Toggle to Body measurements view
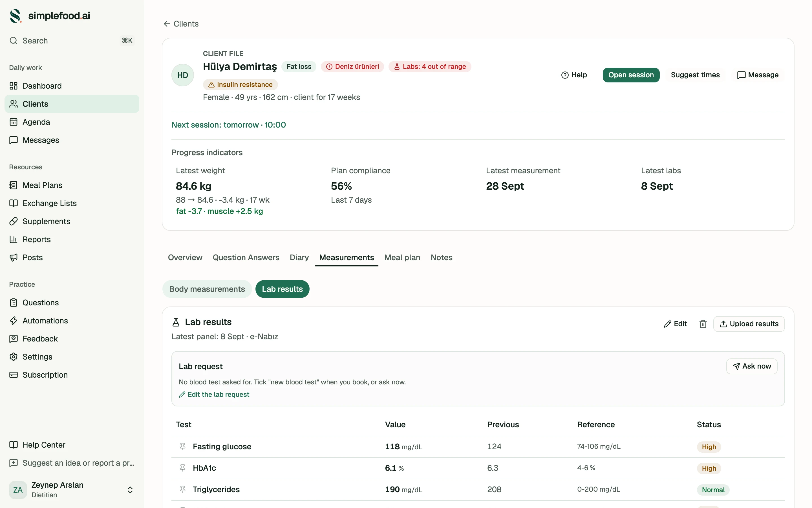Screen dimensions: 812x508 pos(207,289)
